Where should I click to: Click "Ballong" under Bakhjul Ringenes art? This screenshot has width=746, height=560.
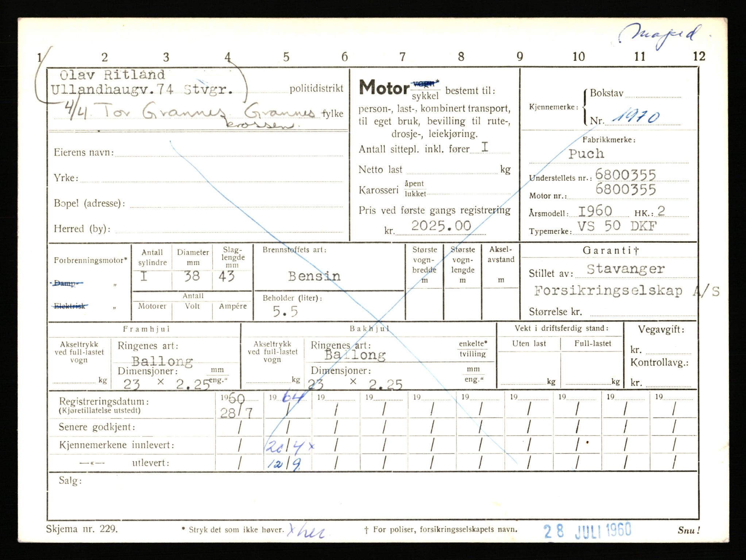[355, 355]
